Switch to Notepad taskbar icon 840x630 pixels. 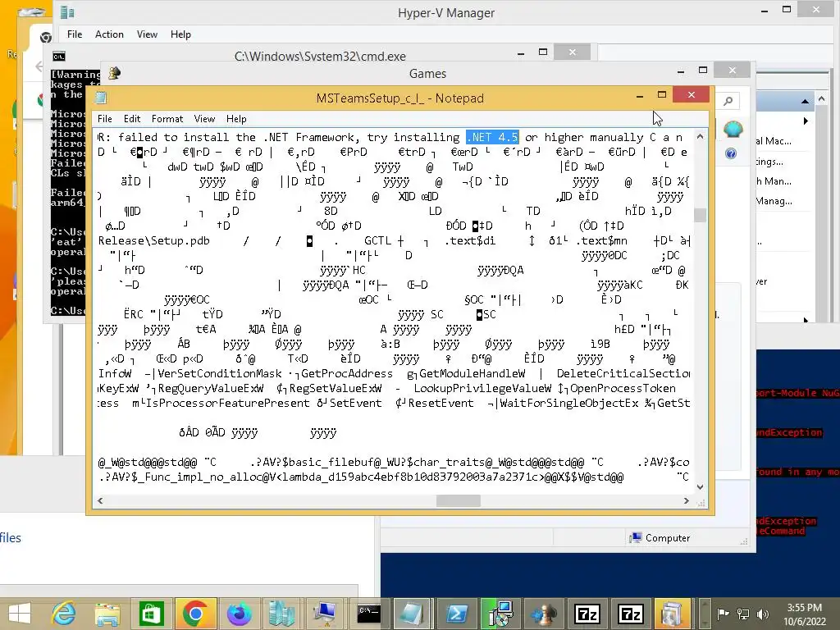pyautogui.click(x=413, y=614)
